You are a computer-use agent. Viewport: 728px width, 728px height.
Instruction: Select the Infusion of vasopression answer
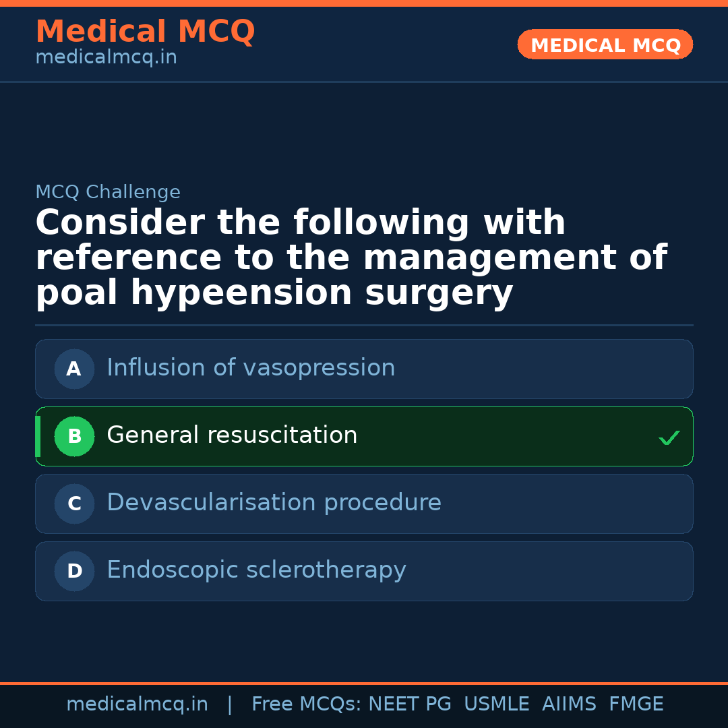[x=251, y=368]
